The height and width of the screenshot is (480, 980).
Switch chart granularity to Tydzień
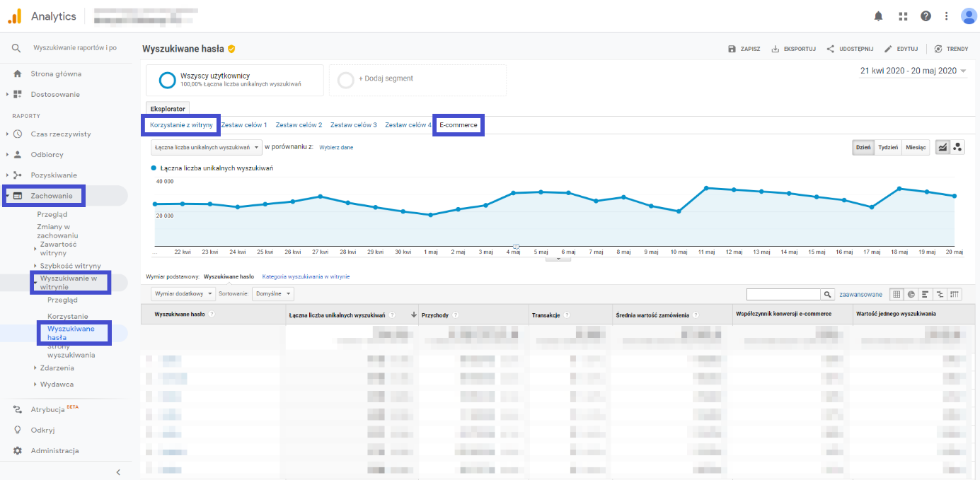click(887, 147)
